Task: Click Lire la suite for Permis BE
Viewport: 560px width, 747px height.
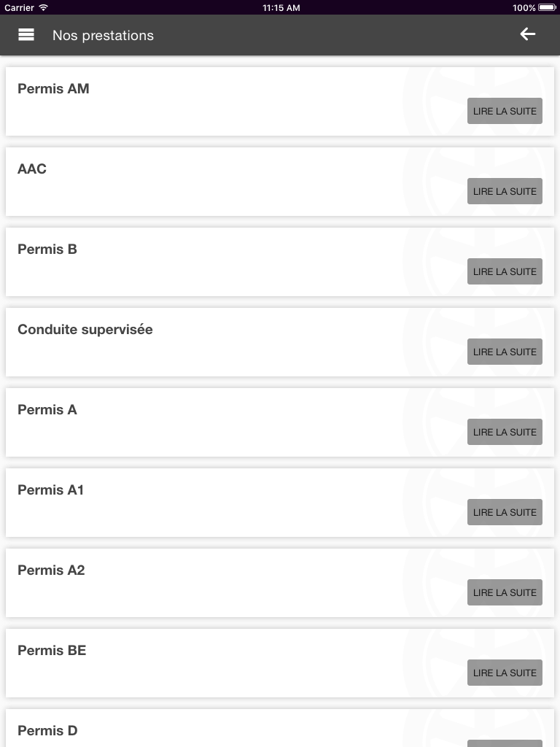Action: [x=505, y=673]
